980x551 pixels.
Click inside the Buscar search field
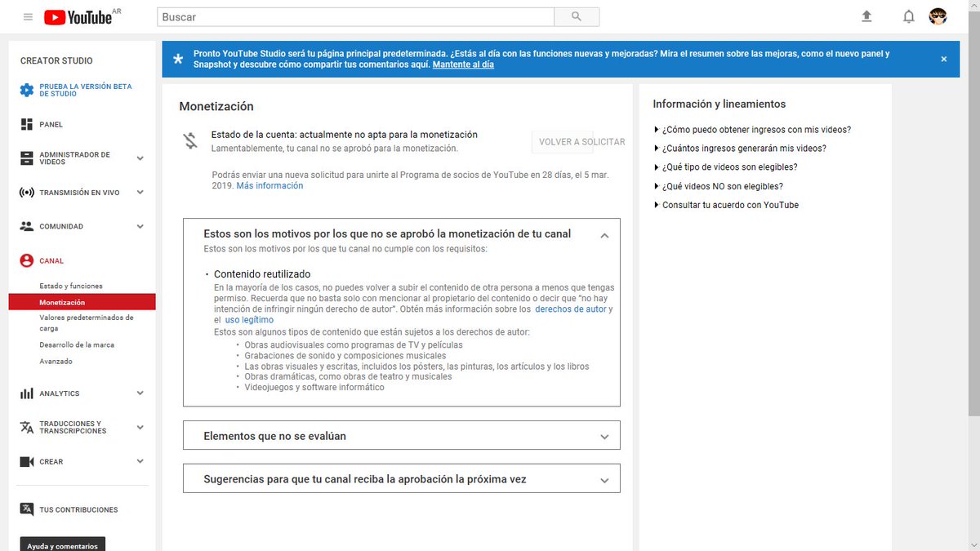coord(355,16)
